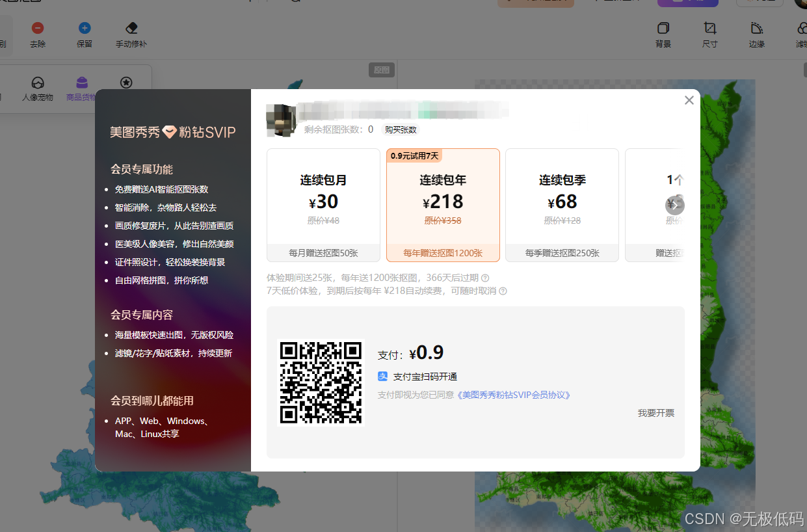This screenshot has width=807, height=532.
Task: Click the 每月赠送抠图50张 footer text
Action: coord(323,253)
